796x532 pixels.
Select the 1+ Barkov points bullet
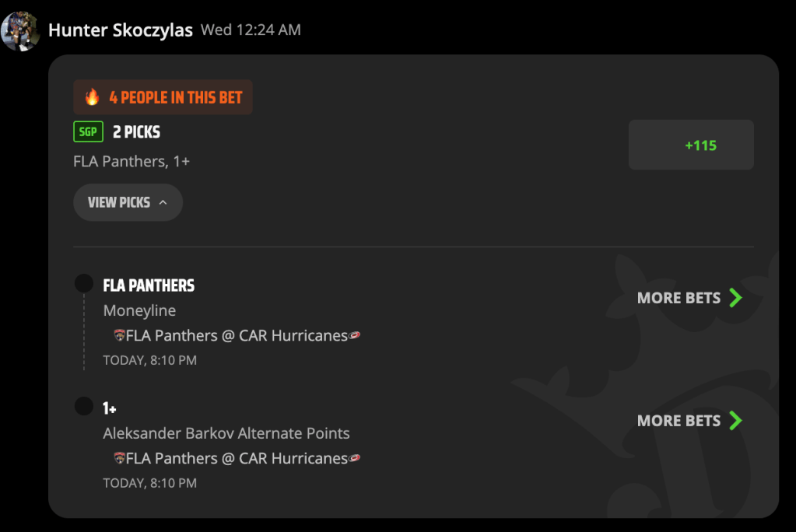click(x=84, y=406)
